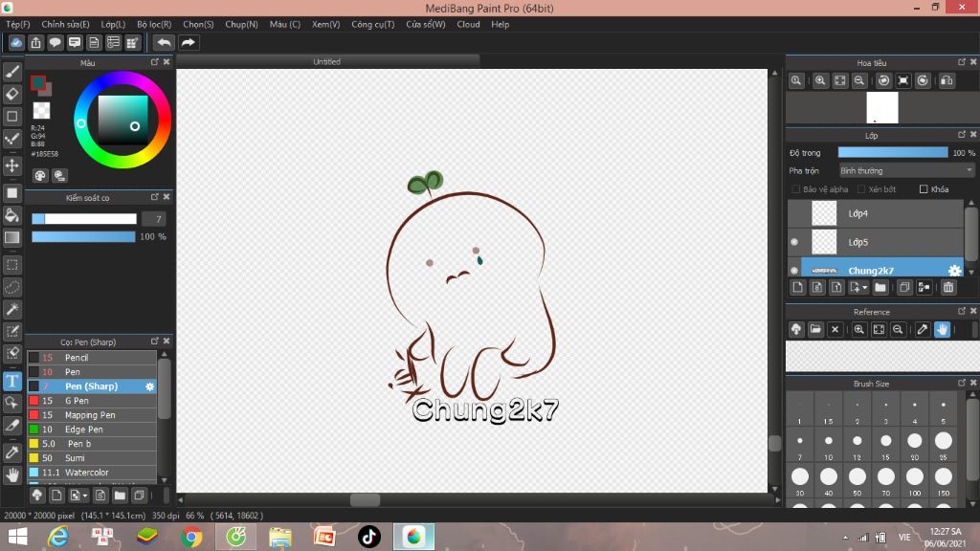Screen dimensions: 980x551
Task: Select the Lớp4 layer thumbnail
Action: point(824,213)
